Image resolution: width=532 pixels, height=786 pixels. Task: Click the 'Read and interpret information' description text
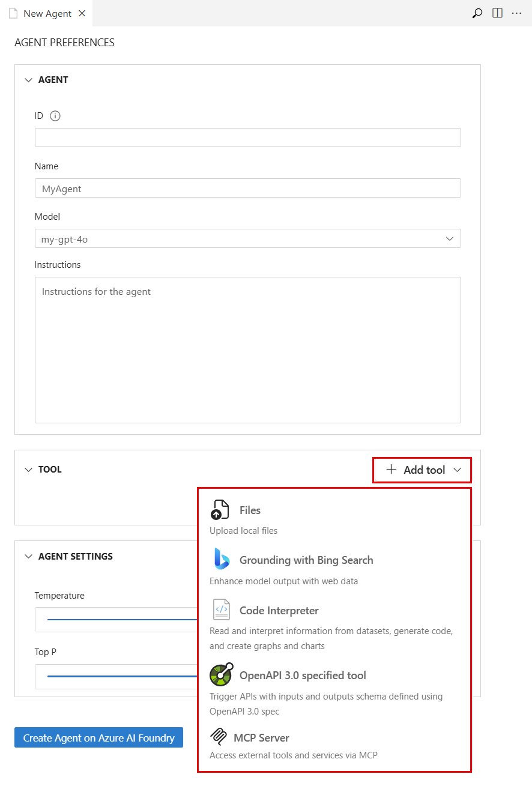point(331,638)
